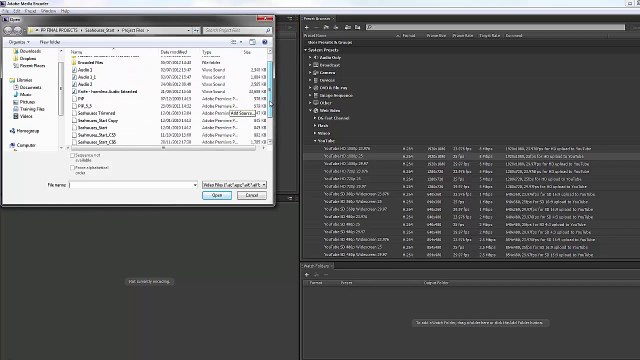Screen dimensions: 640x360
Task: Sort files by Date modified column
Action: click(174, 52)
